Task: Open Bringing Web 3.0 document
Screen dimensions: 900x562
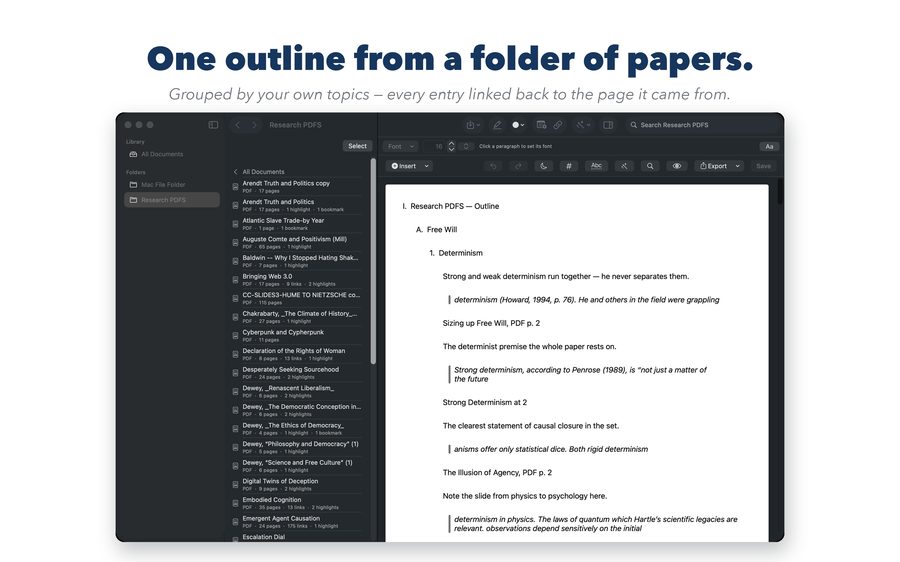Action: click(297, 280)
